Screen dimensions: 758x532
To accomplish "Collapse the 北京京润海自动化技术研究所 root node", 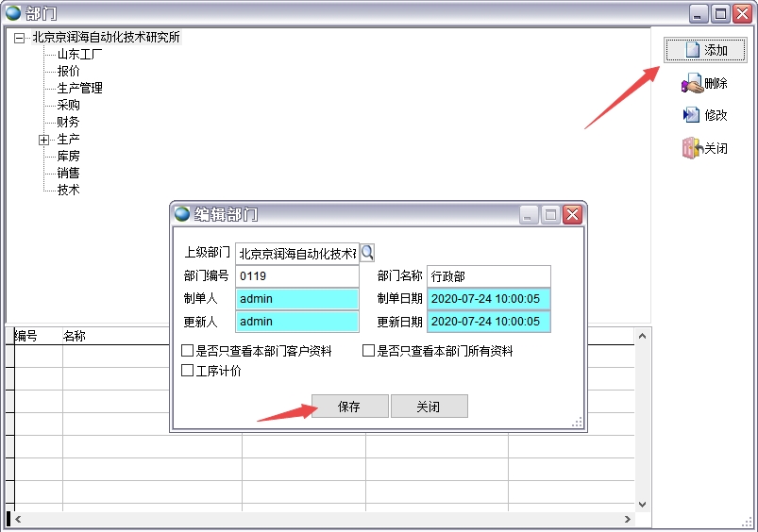I will 19,38.
